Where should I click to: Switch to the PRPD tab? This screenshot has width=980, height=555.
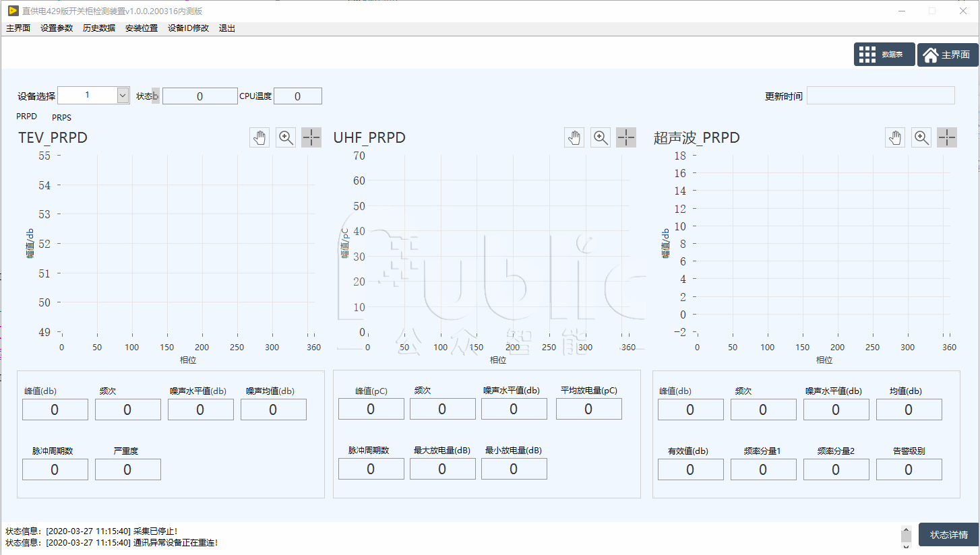27,117
